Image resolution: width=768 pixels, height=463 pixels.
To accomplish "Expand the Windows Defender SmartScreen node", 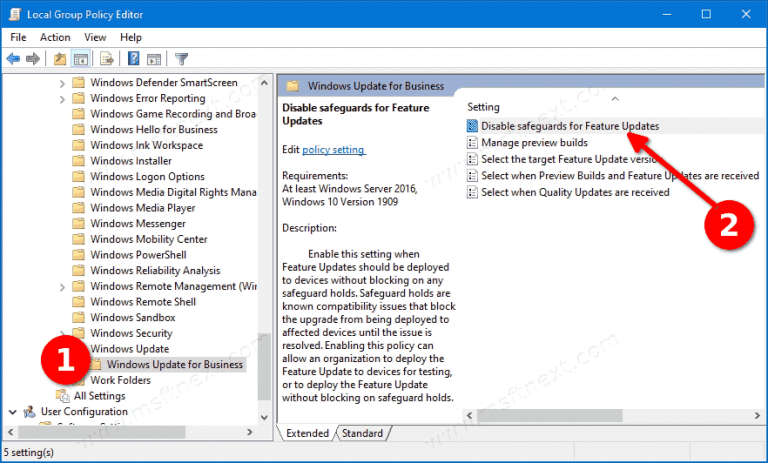I will tap(62, 83).
